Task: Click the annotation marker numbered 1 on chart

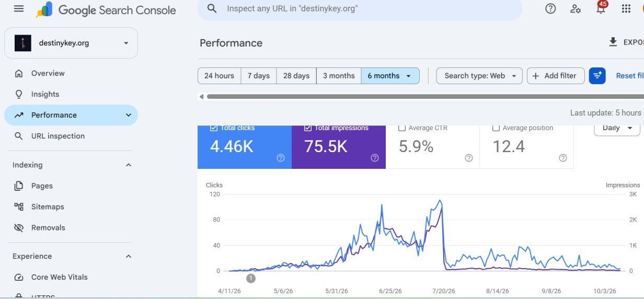Action: tap(251, 278)
